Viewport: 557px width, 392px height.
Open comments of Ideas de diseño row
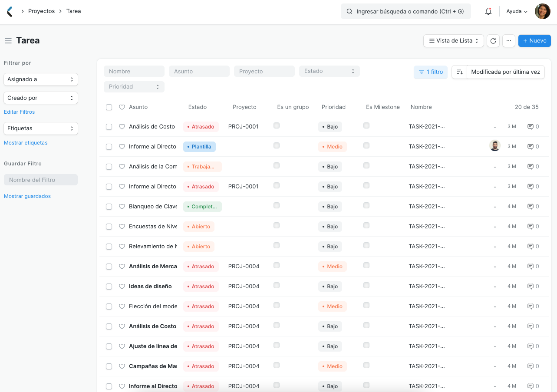point(533,287)
